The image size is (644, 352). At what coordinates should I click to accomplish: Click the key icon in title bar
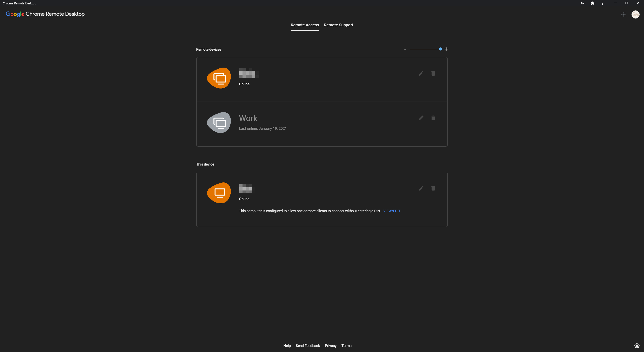[x=582, y=3]
